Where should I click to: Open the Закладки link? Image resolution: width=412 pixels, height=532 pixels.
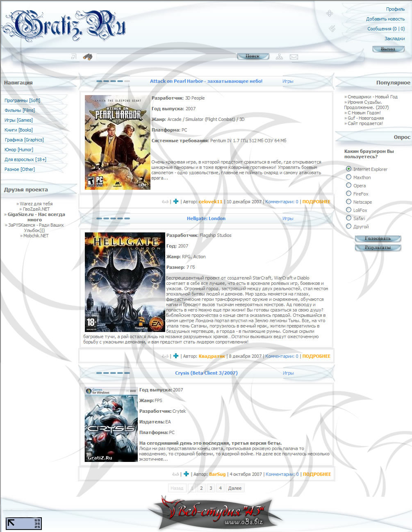394,39
